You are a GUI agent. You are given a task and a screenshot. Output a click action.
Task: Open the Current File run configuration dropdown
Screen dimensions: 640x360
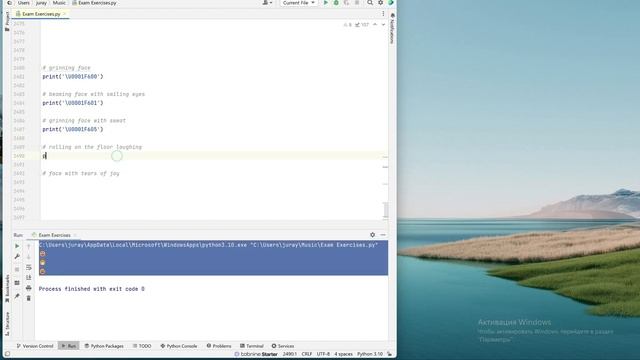298,3
